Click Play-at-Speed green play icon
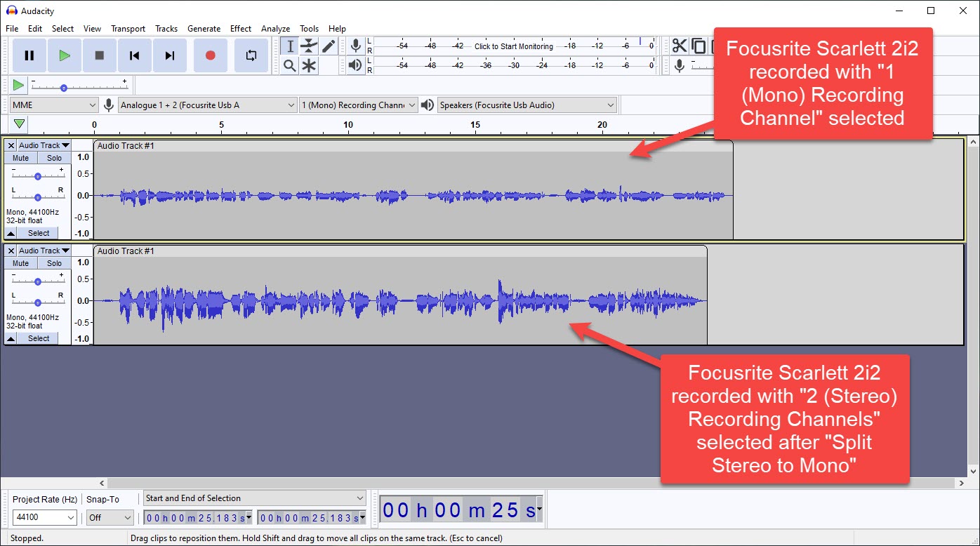The height and width of the screenshot is (546, 980). tap(18, 86)
